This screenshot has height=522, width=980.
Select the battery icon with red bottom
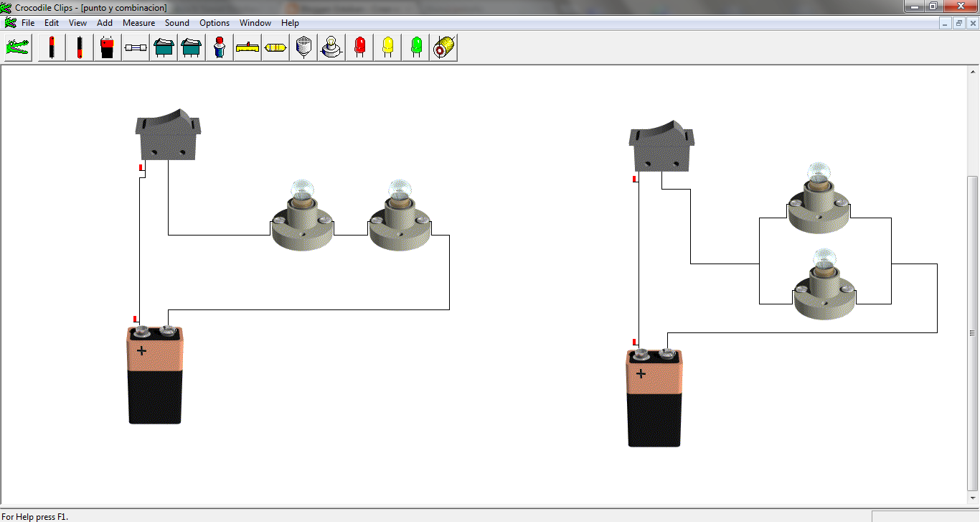point(80,48)
